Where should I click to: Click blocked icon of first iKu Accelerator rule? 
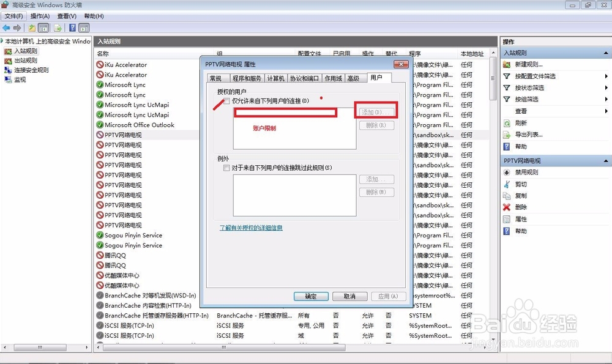pyautogui.click(x=100, y=65)
